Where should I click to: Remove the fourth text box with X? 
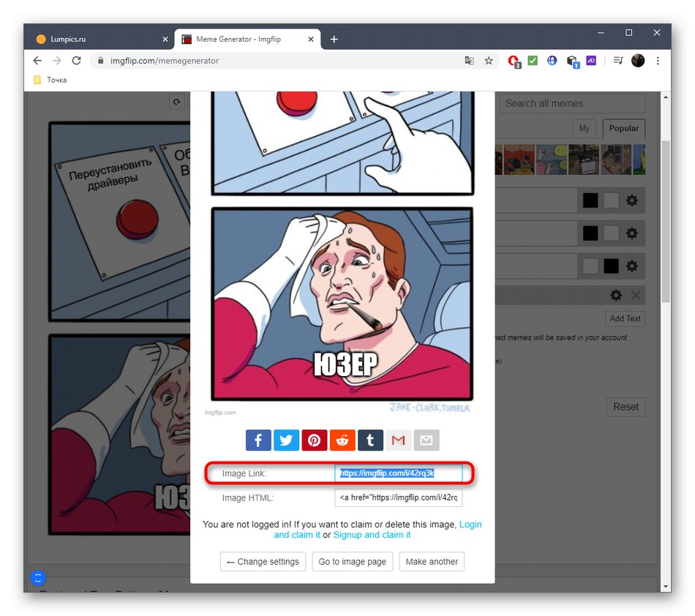(x=635, y=295)
